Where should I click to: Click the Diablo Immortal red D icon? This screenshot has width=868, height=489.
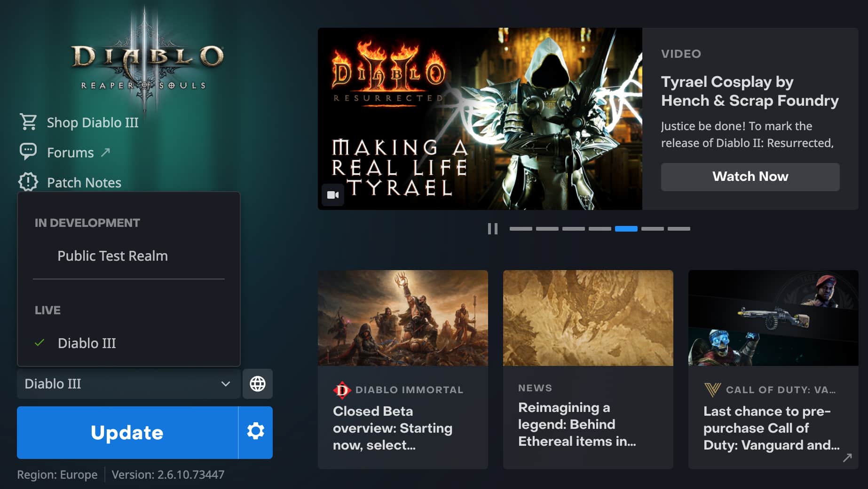click(342, 390)
